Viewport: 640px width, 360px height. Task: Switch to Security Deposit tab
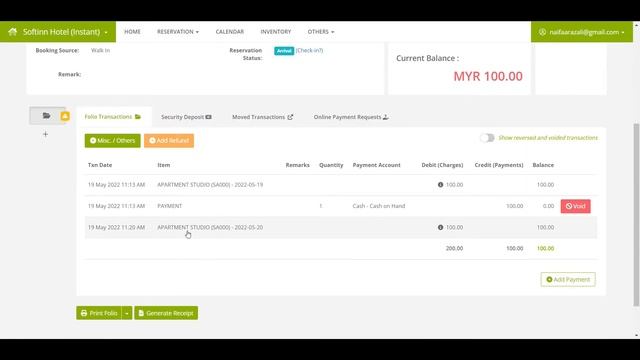(x=186, y=117)
